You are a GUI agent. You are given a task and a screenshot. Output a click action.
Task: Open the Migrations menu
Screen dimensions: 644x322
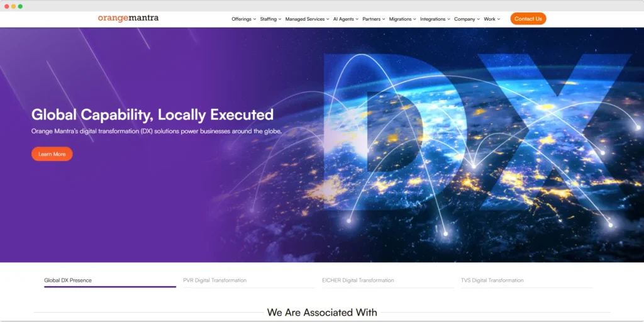click(402, 19)
